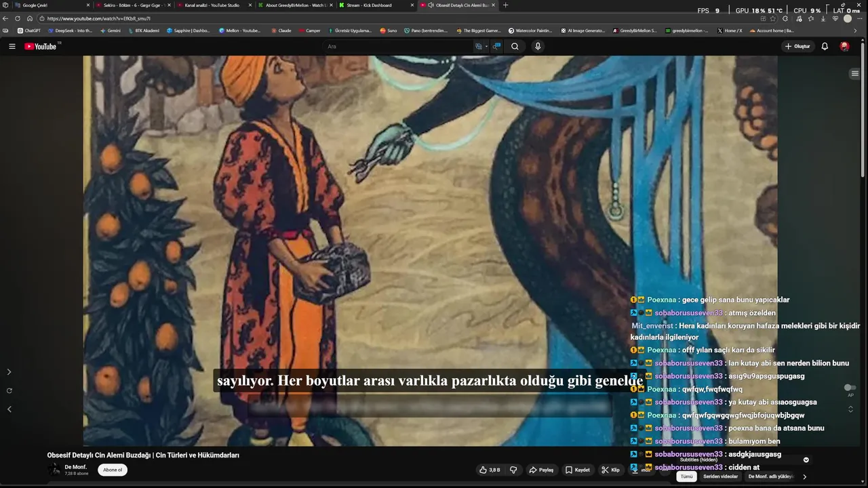Open the translate icon in search bar
The width and height of the screenshot is (868, 488).
click(x=480, y=46)
